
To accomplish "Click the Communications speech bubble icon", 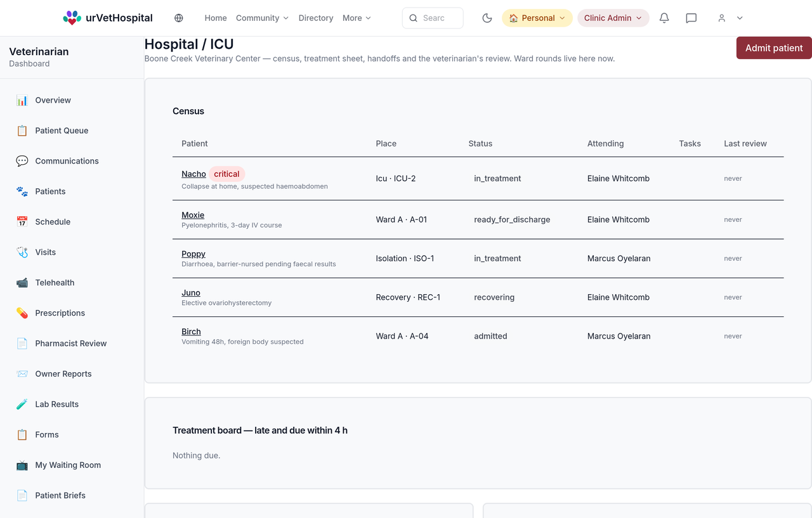I will (22, 161).
